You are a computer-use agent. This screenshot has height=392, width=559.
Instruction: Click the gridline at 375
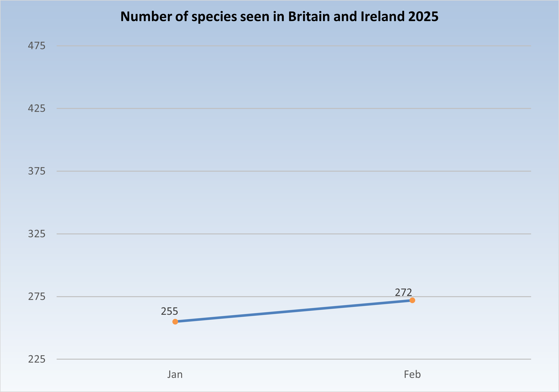coord(292,171)
